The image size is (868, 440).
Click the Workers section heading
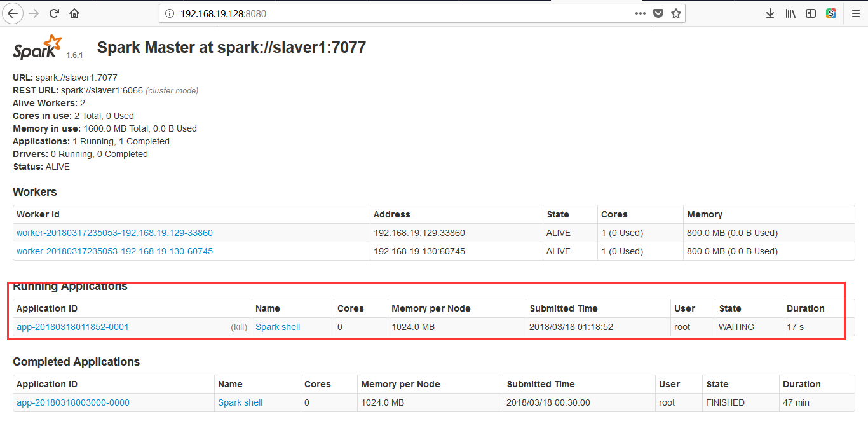pos(35,192)
